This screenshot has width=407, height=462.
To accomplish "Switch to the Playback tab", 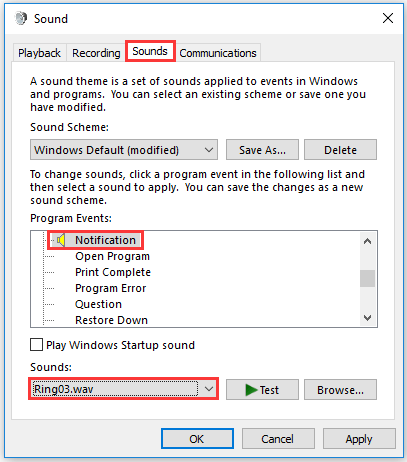I will (x=39, y=53).
